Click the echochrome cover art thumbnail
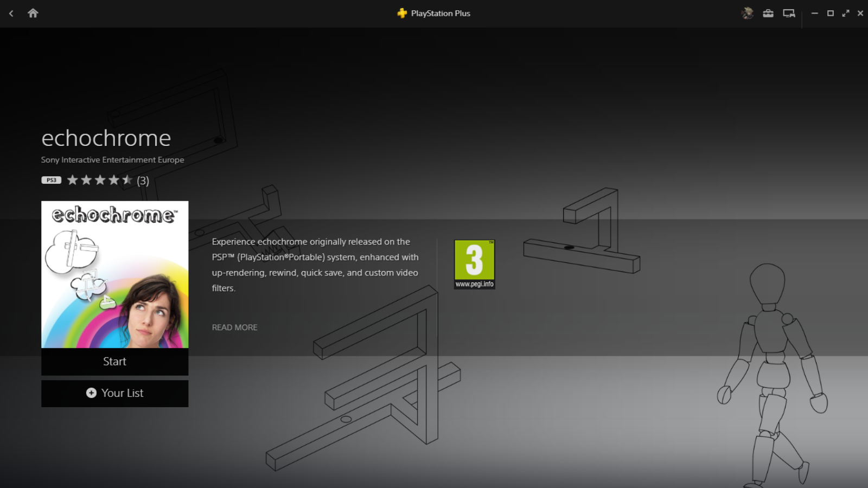The image size is (868, 488). tap(115, 274)
